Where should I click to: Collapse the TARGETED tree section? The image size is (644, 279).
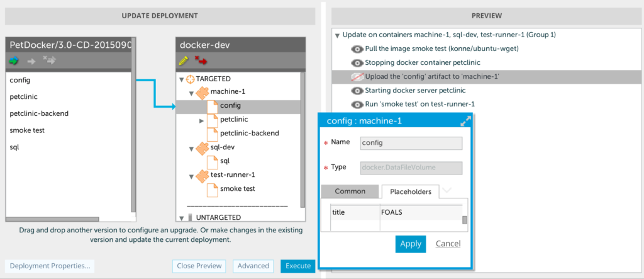[x=182, y=79]
